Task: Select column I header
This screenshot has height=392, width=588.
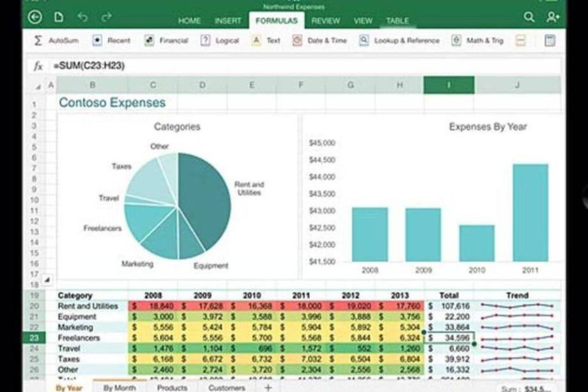Action: point(449,85)
